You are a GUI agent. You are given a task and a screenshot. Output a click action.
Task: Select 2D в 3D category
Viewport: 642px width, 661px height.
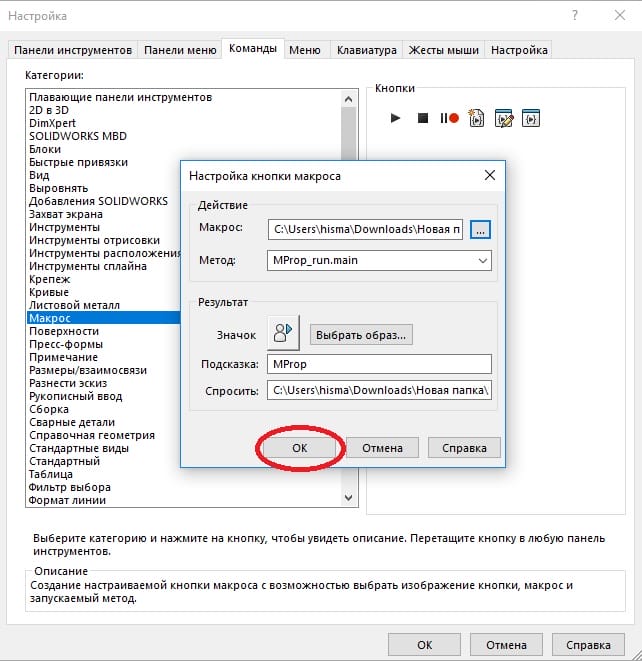[49, 110]
